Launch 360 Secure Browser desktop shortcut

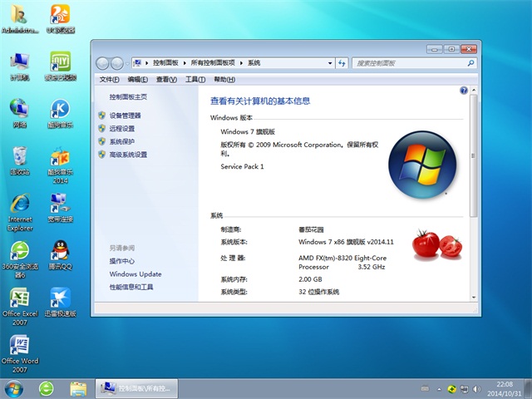click(x=20, y=259)
